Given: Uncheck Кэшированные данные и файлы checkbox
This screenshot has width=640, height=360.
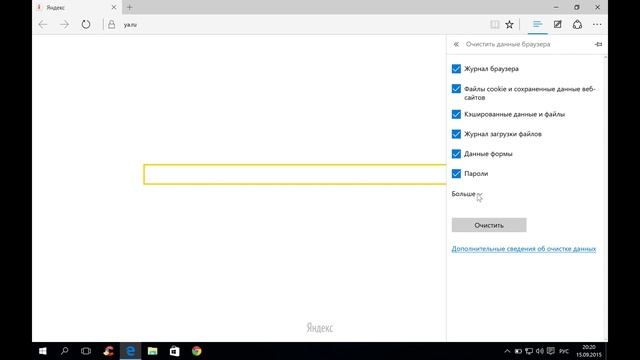Looking at the screenshot, I should (456, 114).
